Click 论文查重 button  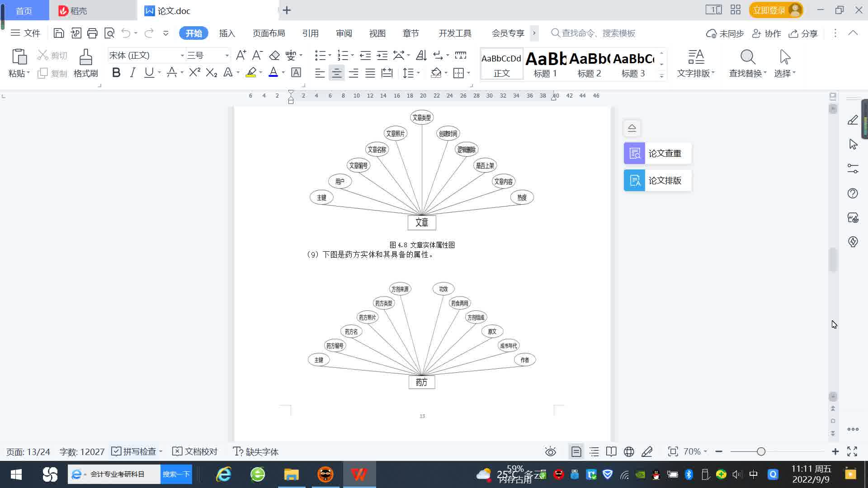(657, 153)
